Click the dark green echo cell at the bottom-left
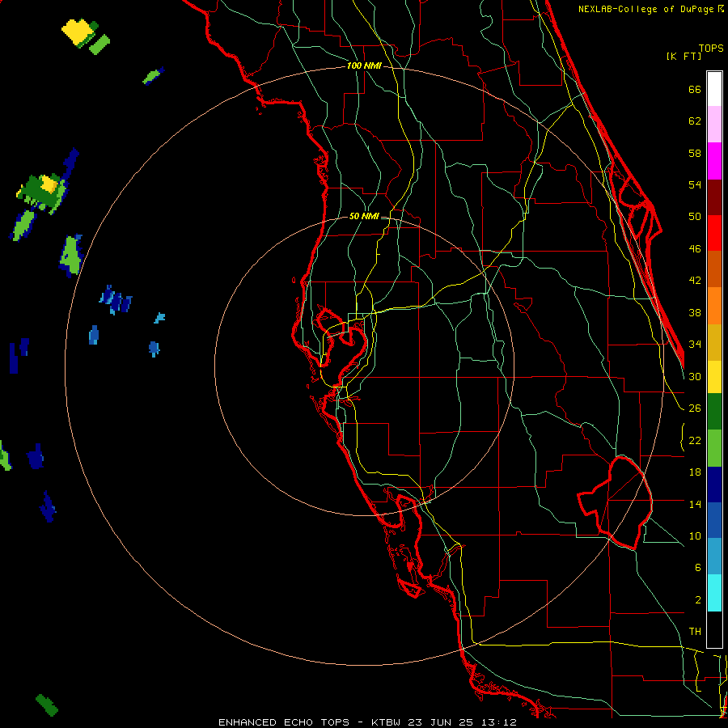Screen dimensions: 728x728 click(47, 705)
